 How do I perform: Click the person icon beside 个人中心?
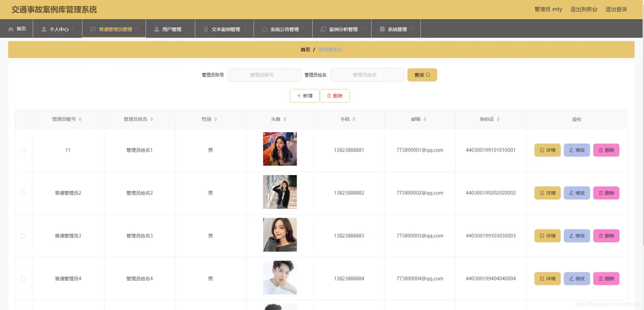(x=44, y=29)
